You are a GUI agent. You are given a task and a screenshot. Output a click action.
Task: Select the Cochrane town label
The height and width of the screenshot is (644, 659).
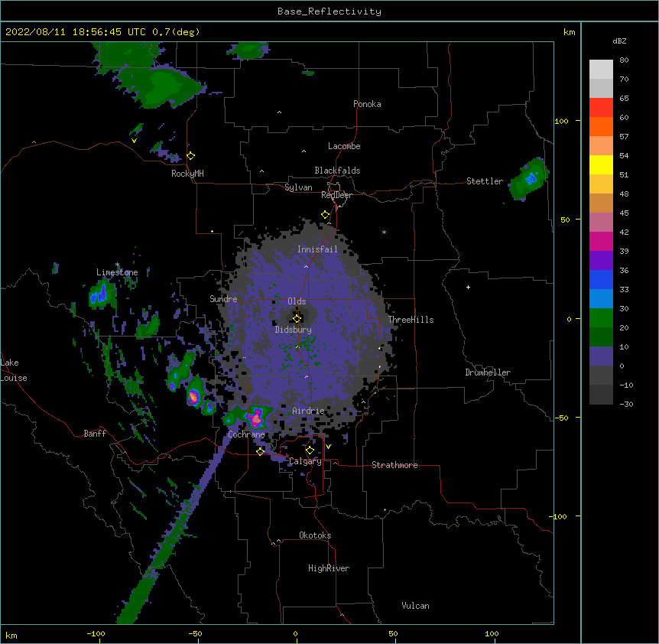246,434
